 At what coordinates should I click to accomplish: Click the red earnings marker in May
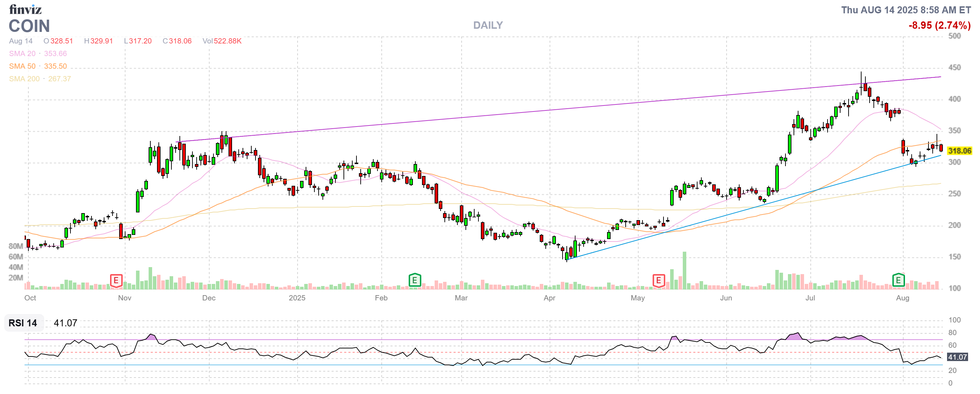point(658,281)
